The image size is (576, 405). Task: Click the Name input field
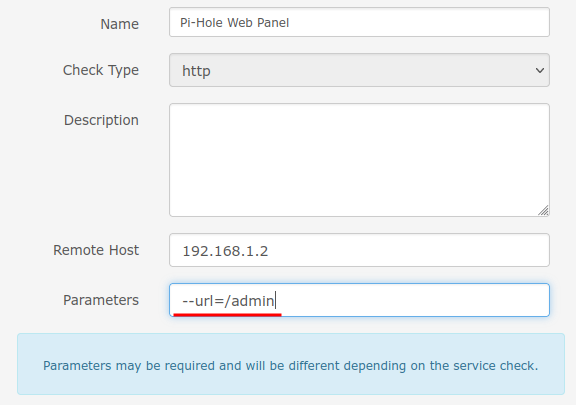pos(359,22)
